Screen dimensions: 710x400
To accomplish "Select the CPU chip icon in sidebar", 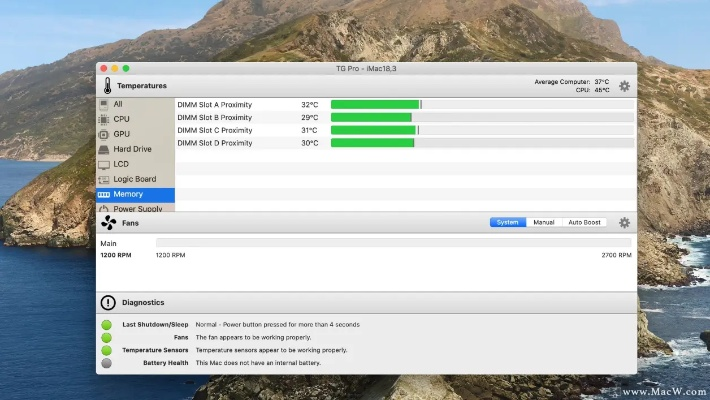I will (x=104, y=119).
